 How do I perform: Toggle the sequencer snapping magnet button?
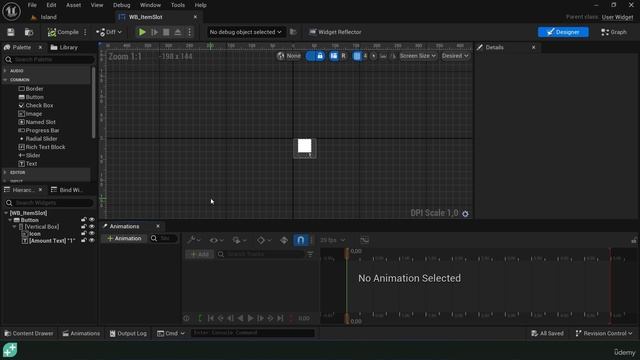[x=300, y=240]
